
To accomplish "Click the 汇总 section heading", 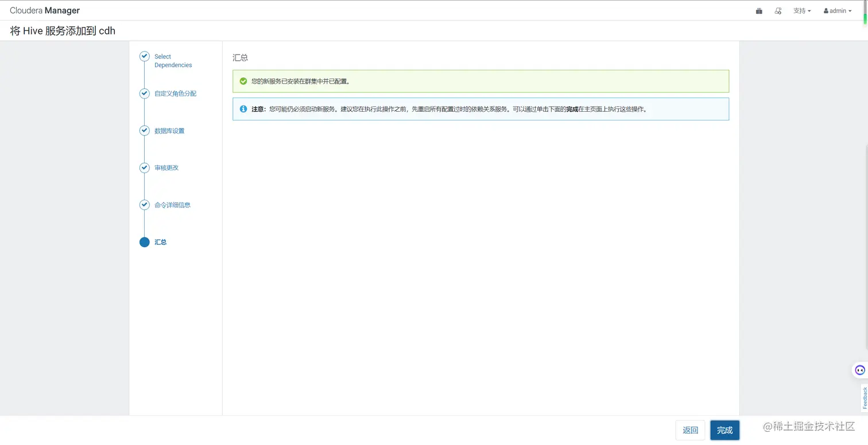I will (x=240, y=58).
